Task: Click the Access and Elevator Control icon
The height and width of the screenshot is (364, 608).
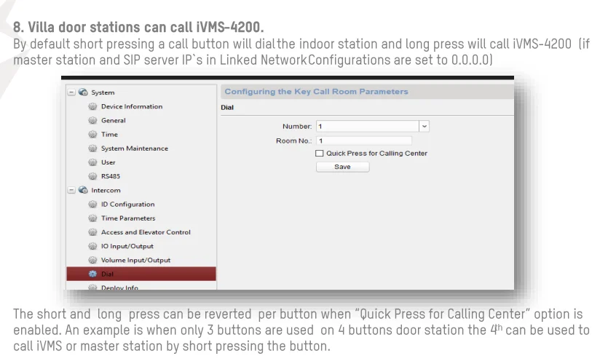Action: point(92,232)
